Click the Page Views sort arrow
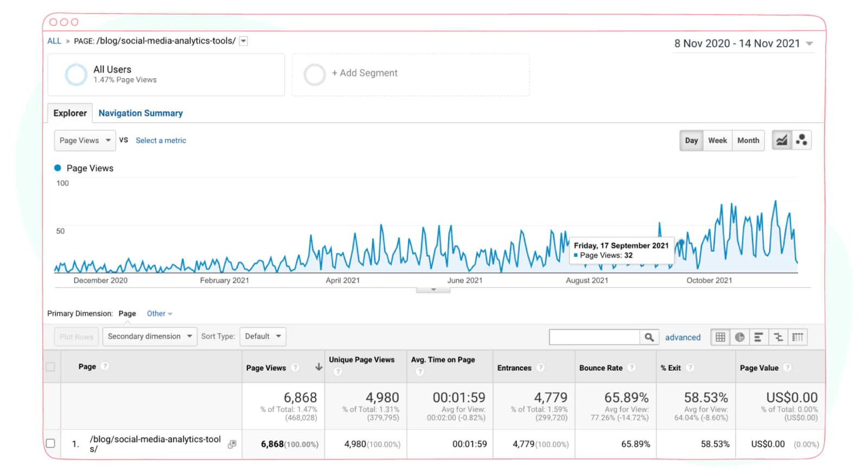The width and height of the screenshot is (868, 472). tap(319, 367)
